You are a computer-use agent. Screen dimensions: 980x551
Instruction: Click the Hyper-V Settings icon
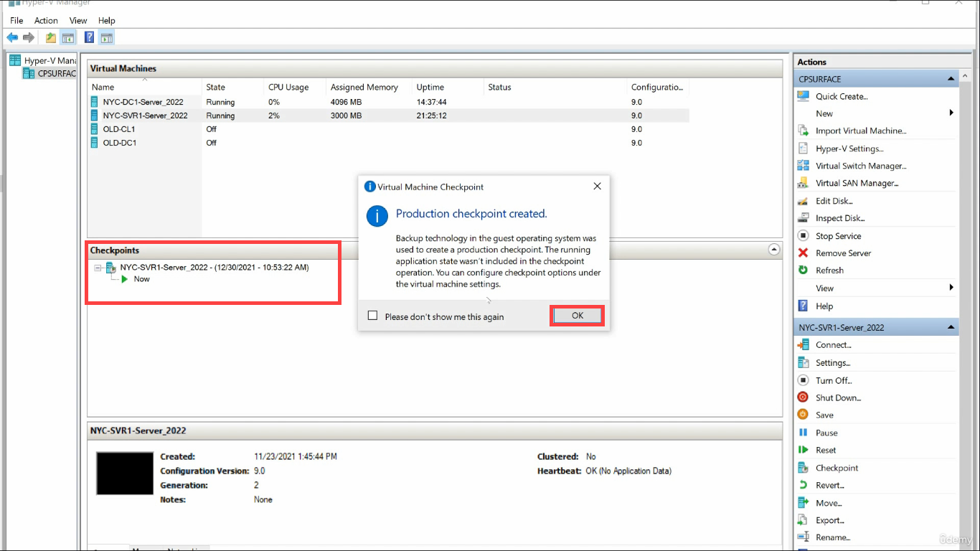(x=804, y=149)
